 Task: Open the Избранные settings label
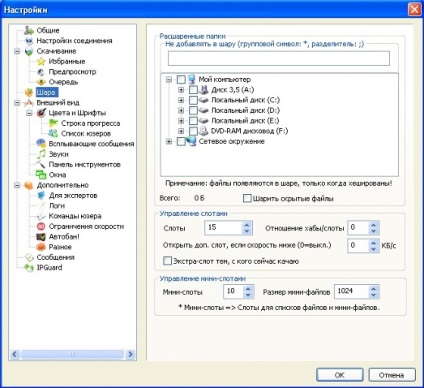pyautogui.click(x=67, y=61)
